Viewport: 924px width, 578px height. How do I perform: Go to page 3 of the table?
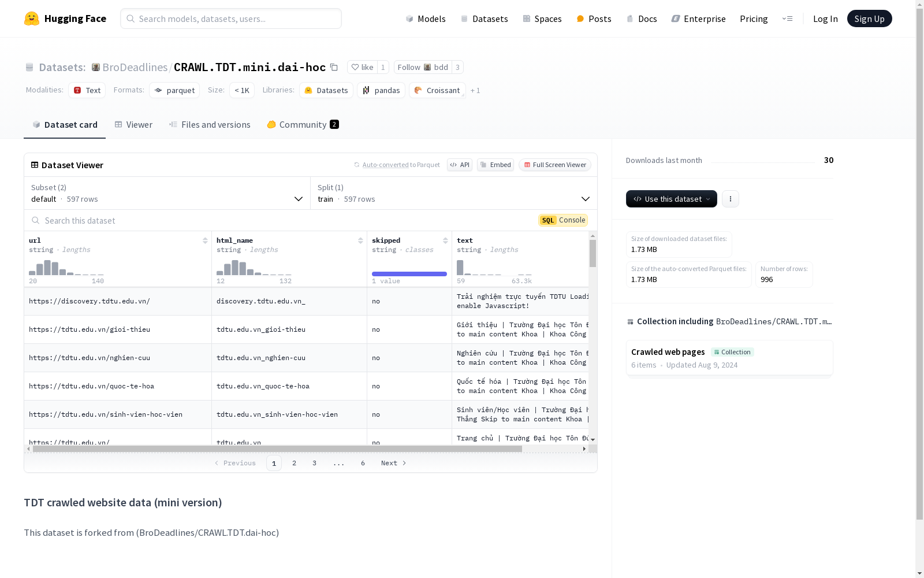click(x=314, y=463)
